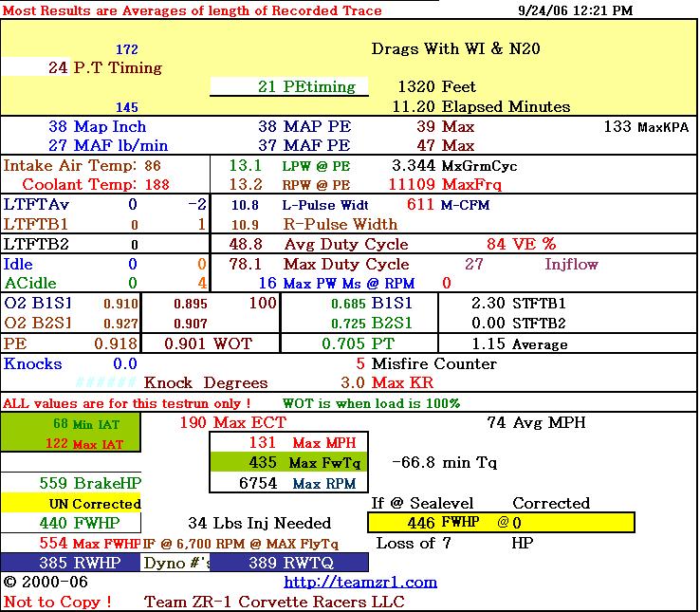700x612 pixels.
Task: Select the 48.8 Avg Duty Cycle cell
Action: tap(319, 245)
